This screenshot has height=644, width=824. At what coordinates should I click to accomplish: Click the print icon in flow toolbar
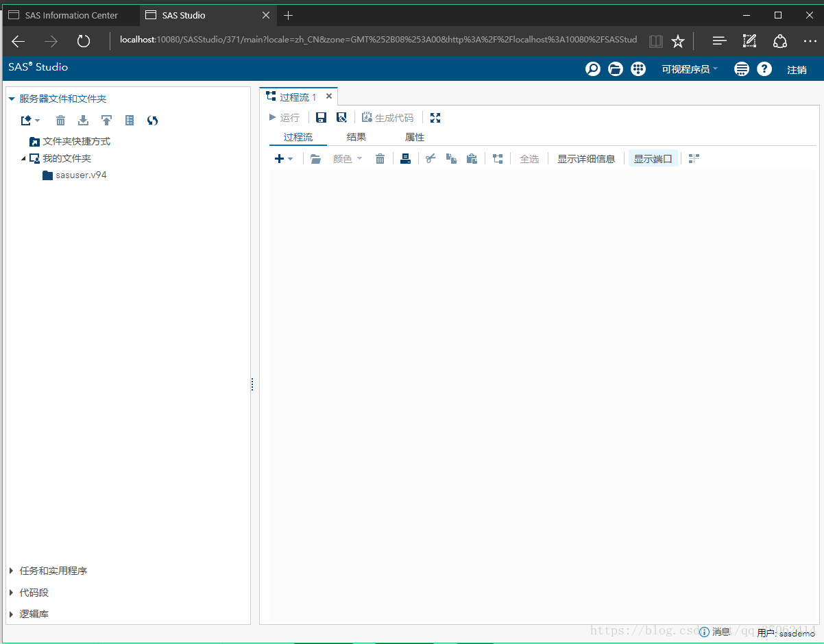(405, 159)
